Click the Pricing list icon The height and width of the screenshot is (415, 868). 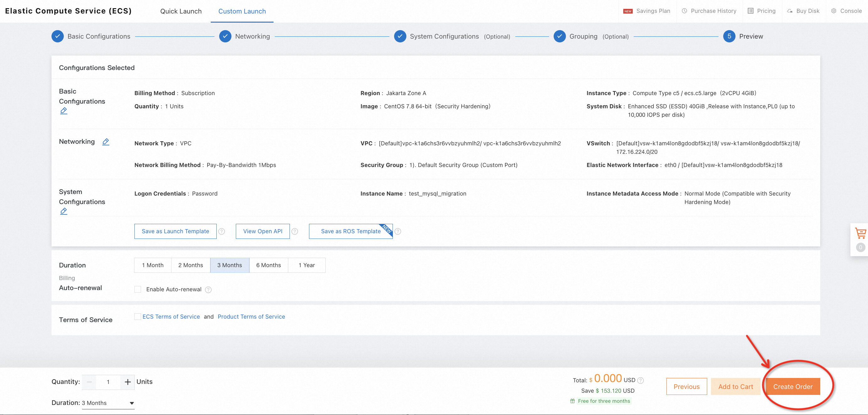pyautogui.click(x=751, y=11)
